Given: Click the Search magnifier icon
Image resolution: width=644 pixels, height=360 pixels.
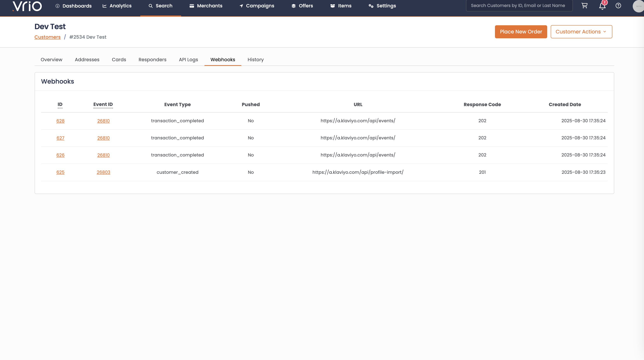Looking at the screenshot, I should [x=150, y=6].
